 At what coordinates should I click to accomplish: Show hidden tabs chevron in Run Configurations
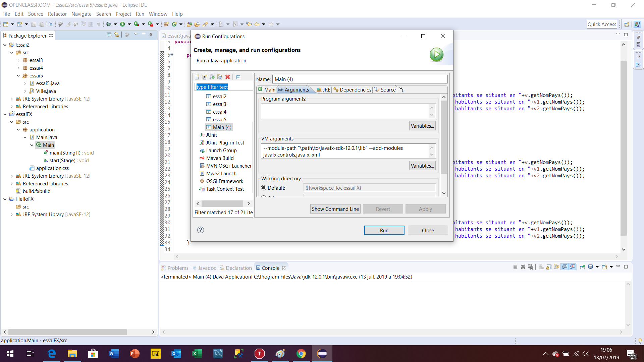(401, 89)
